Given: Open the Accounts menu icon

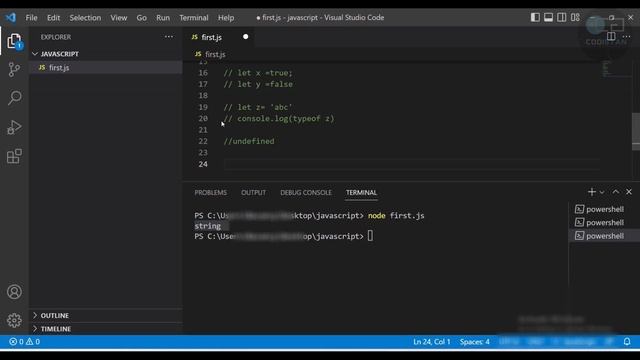Looking at the screenshot, I should click(14, 292).
